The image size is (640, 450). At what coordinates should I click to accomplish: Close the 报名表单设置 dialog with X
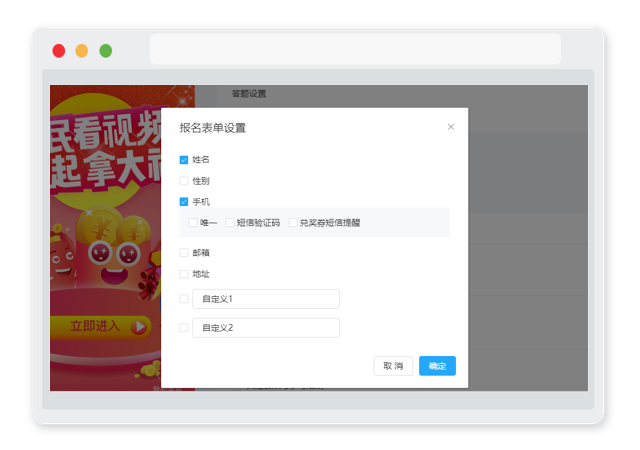(x=451, y=127)
